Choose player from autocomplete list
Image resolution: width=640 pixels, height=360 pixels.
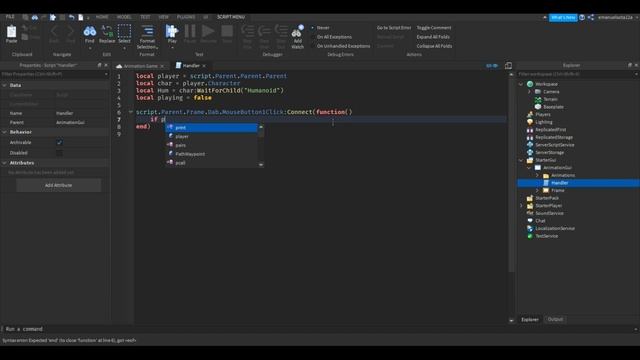[211, 136]
